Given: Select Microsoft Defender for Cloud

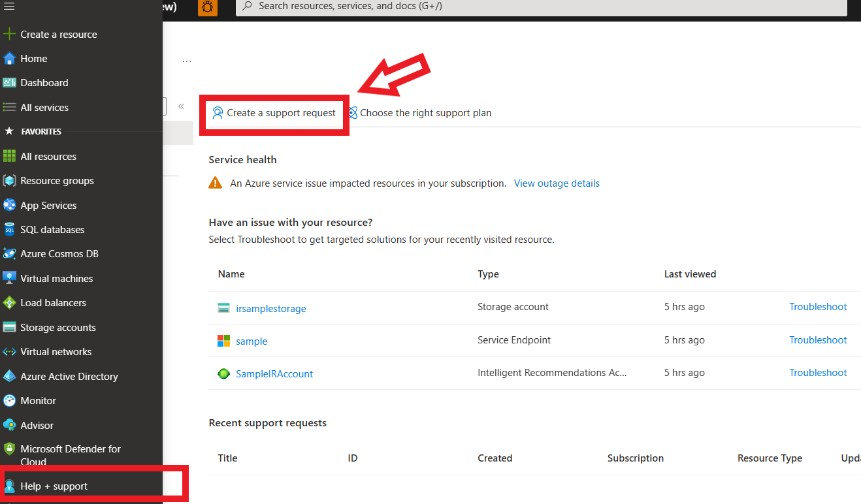Looking at the screenshot, I should 69,454.
